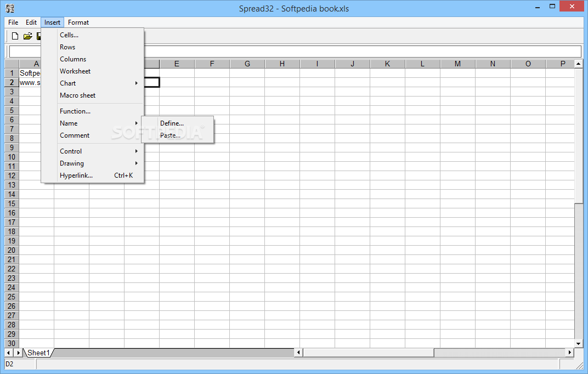Select row 30 header

point(12,343)
